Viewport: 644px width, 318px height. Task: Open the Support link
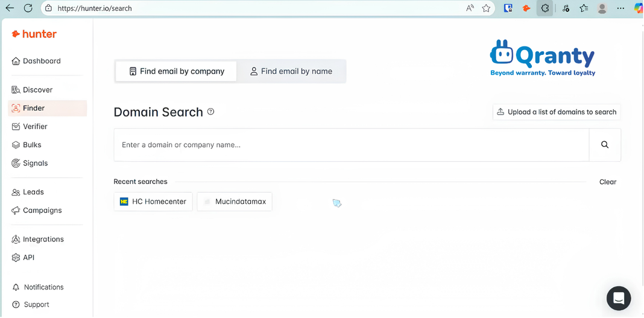pyautogui.click(x=31, y=305)
